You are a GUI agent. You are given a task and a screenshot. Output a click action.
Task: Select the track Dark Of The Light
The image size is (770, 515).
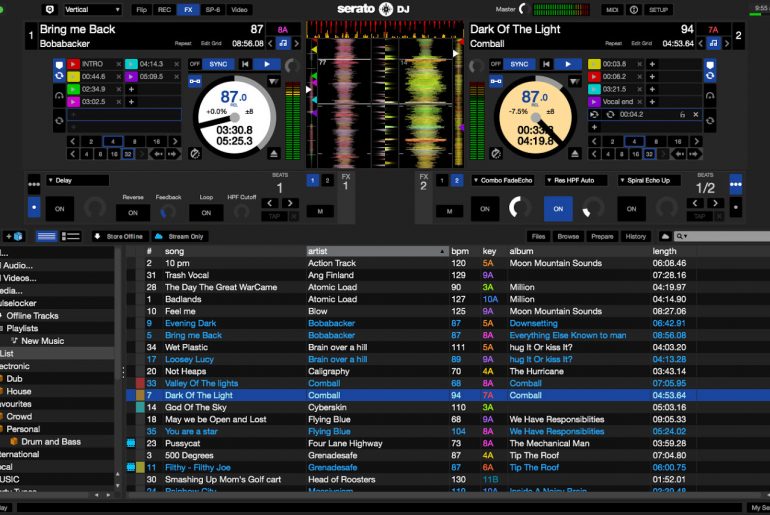click(x=199, y=395)
